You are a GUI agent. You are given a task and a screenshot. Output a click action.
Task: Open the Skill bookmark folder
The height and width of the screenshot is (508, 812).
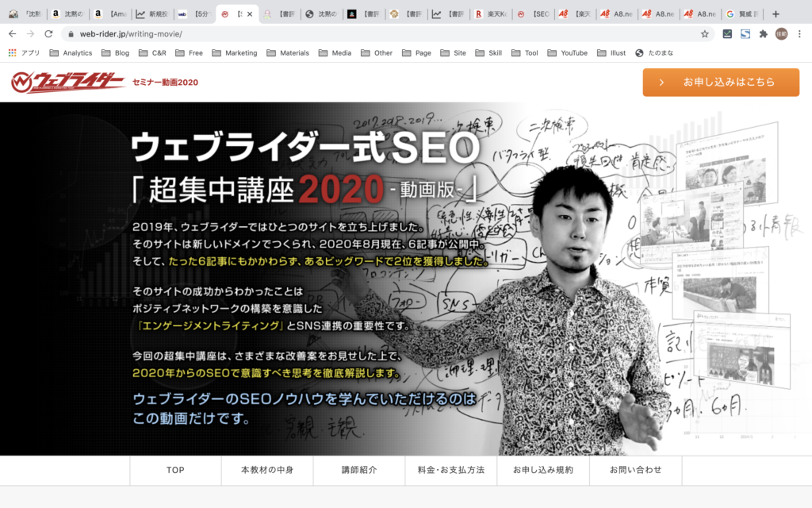(488, 53)
